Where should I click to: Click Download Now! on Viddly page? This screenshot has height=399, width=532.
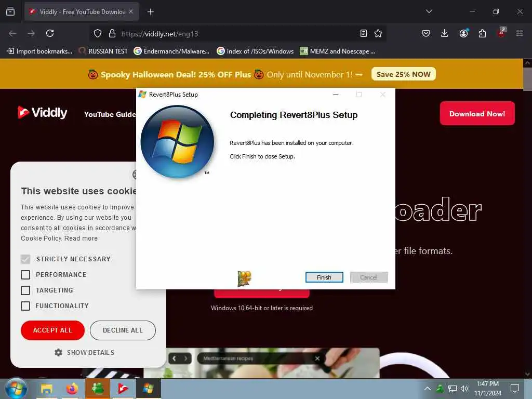(477, 114)
